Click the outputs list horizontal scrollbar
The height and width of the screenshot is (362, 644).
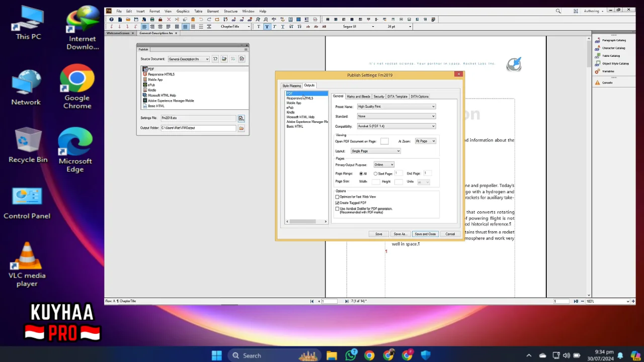(x=306, y=221)
